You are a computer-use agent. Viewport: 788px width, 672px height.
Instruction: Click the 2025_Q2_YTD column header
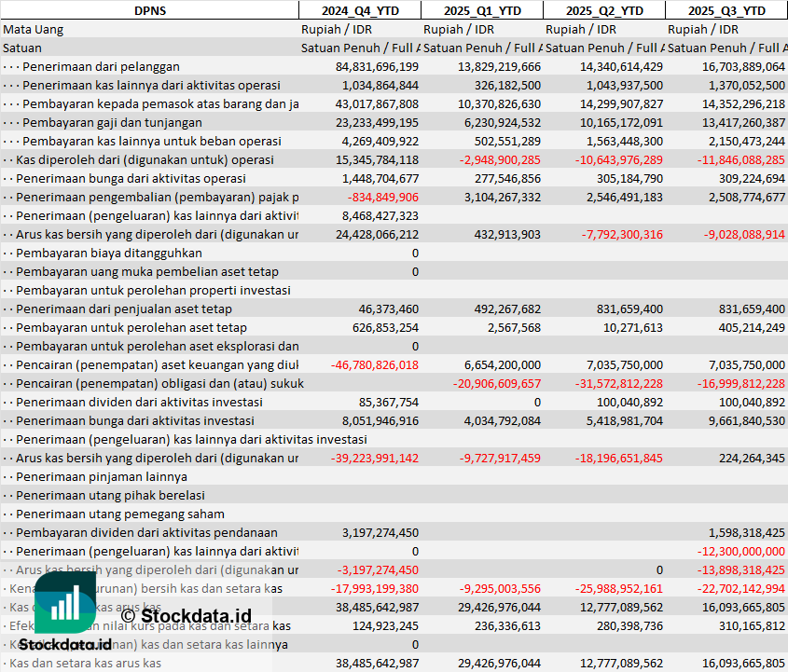tap(603, 10)
